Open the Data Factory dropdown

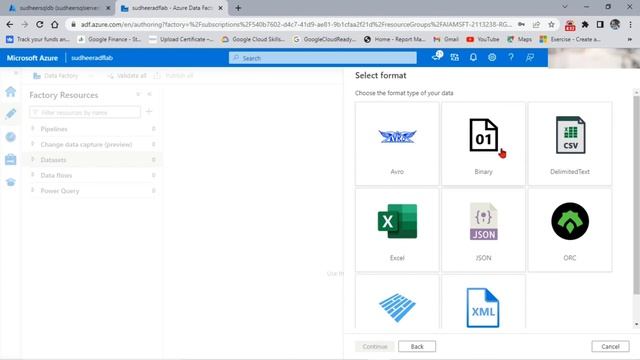point(63,76)
